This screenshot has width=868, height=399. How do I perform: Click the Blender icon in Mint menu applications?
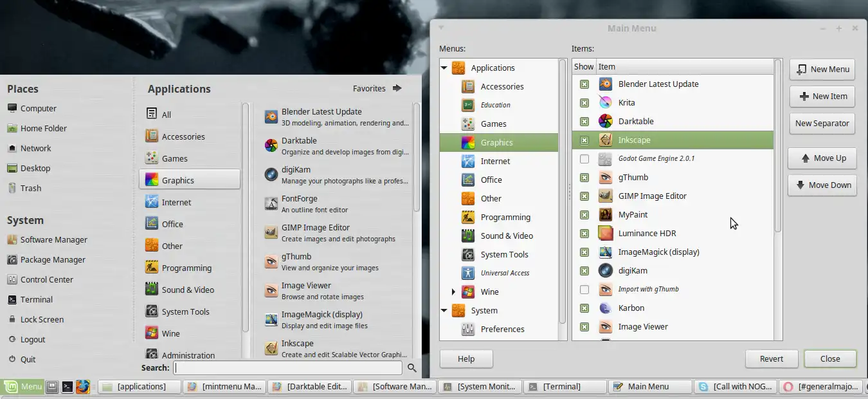point(271,117)
